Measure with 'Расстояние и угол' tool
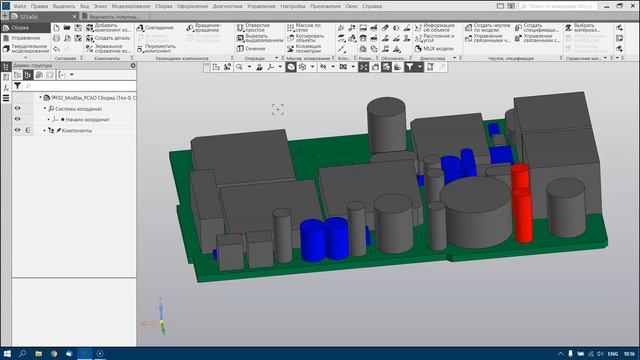 434,38
